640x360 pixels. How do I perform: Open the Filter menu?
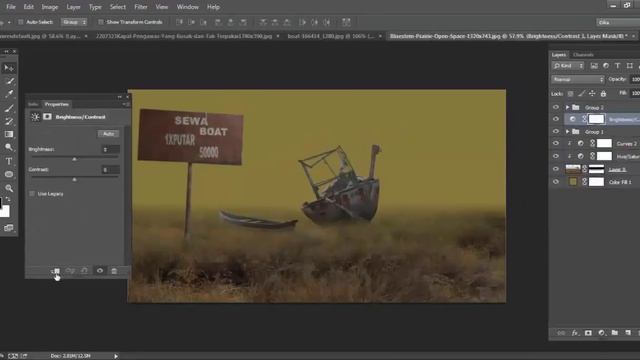(141, 7)
